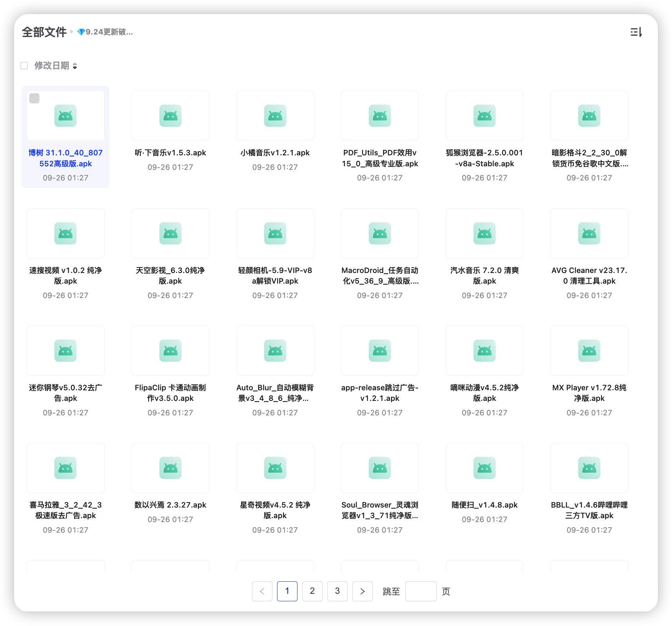
Task: Click file name Soul_Browser_灵魂浏览器 apk
Action: pyautogui.click(x=380, y=510)
